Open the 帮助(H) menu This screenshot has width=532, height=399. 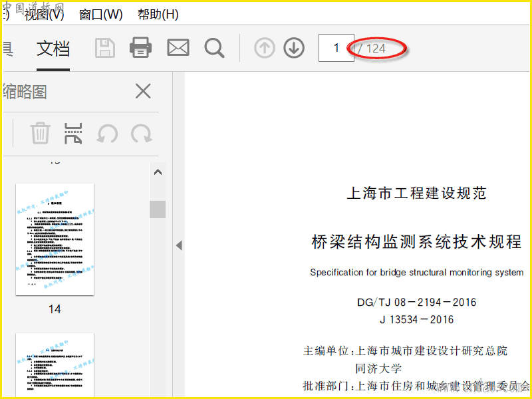(x=158, y=15)
